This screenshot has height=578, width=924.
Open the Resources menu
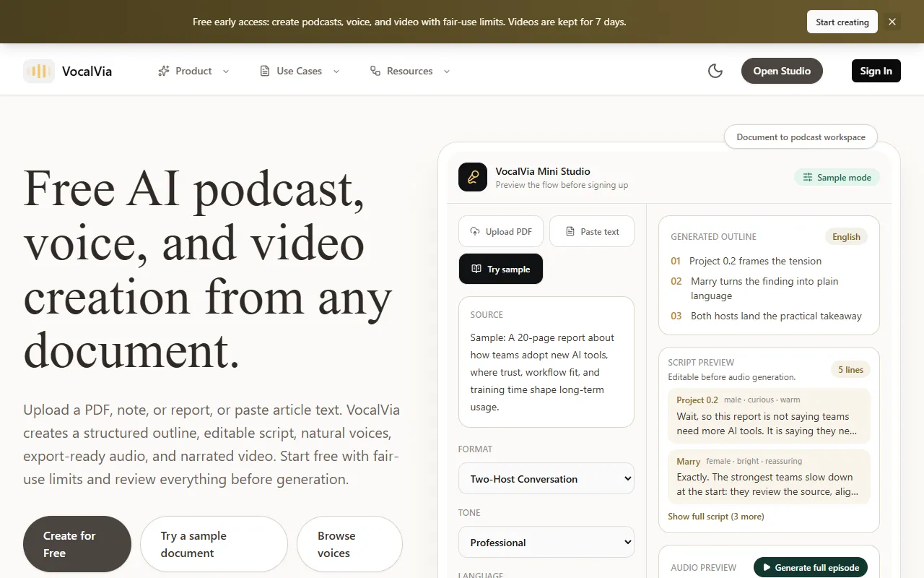(x=409, y=71)
